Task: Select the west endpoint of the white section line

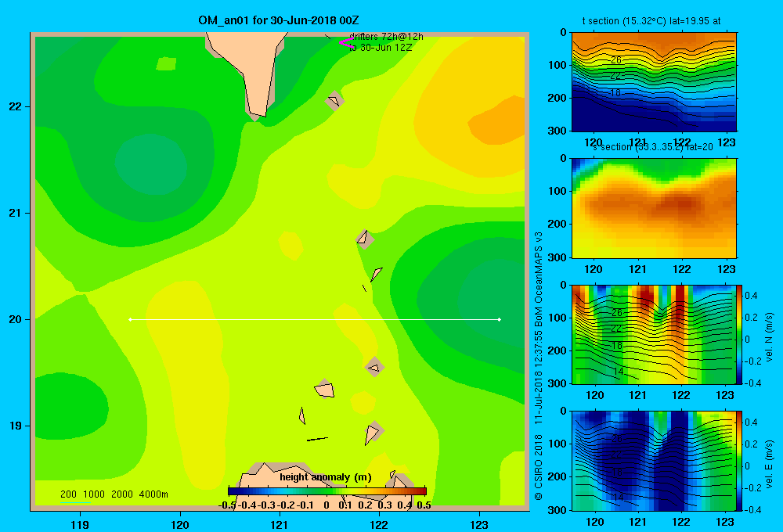Action: pos(130,319)
